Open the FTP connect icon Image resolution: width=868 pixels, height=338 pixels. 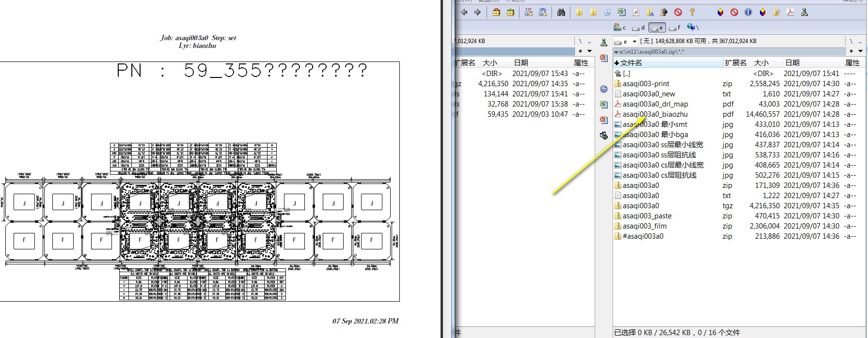click(x=529, y=13)
